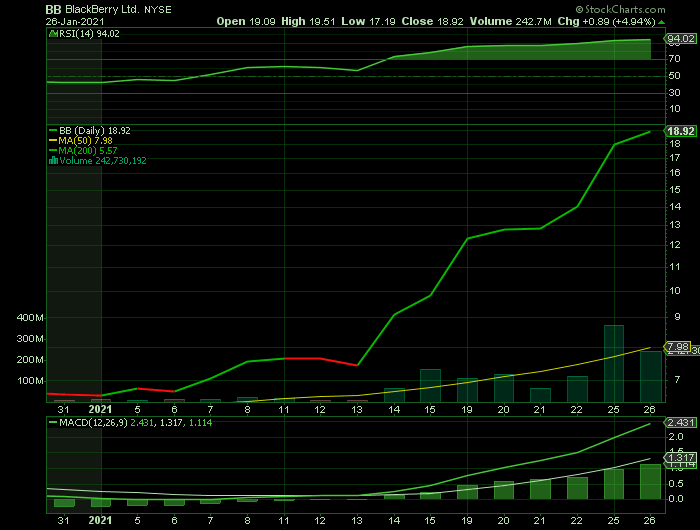Image resolution: width=700 pixels, height=530 pixels.
Task: Click the RSI 94.02 value tag on right axis
Action: point(681,39)
